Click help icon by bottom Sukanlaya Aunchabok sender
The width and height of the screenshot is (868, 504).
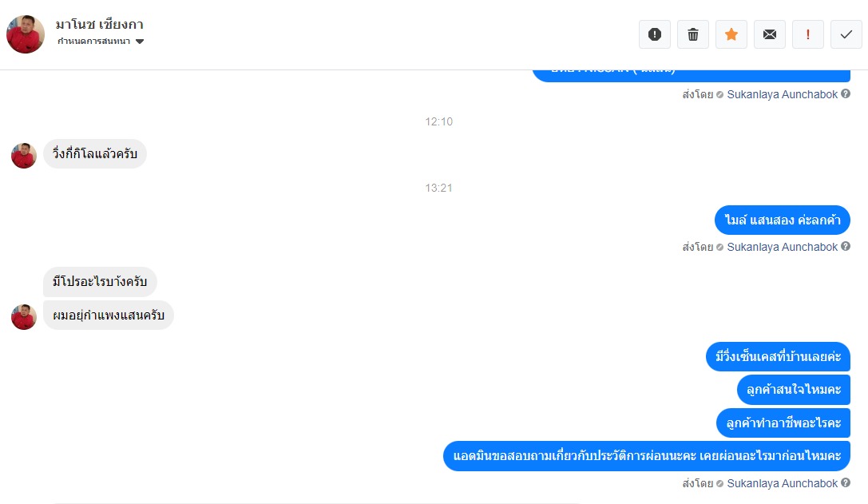coord(846,482)
